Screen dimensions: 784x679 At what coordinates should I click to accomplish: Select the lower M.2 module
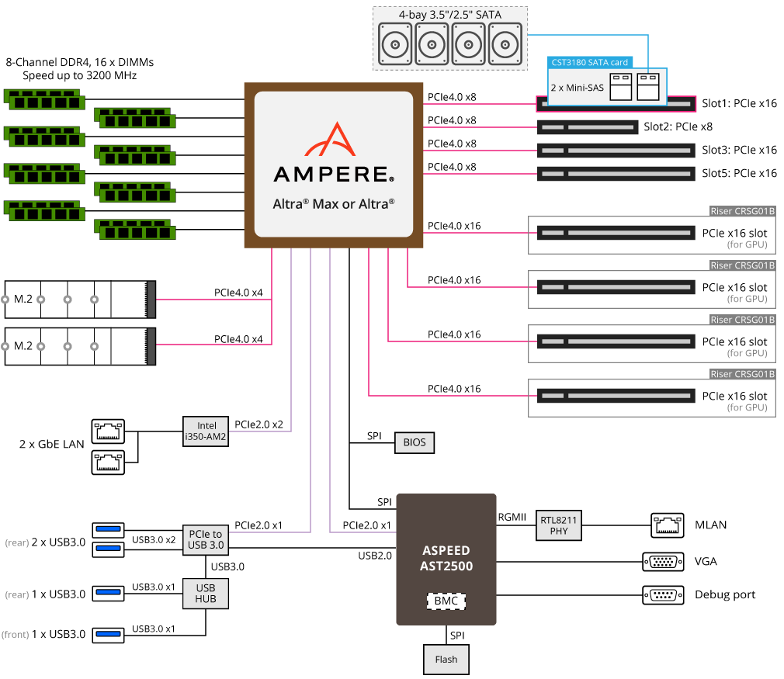[80, 347]
